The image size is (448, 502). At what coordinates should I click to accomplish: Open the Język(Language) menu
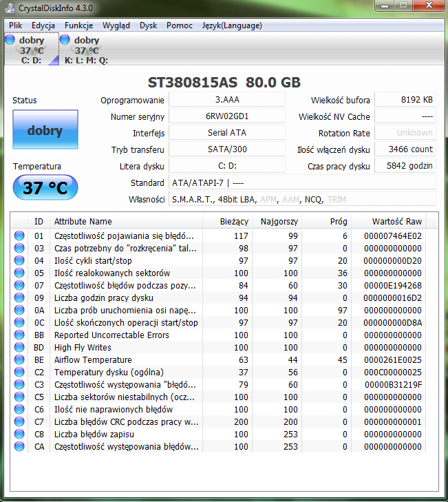(x=231, y=25)
